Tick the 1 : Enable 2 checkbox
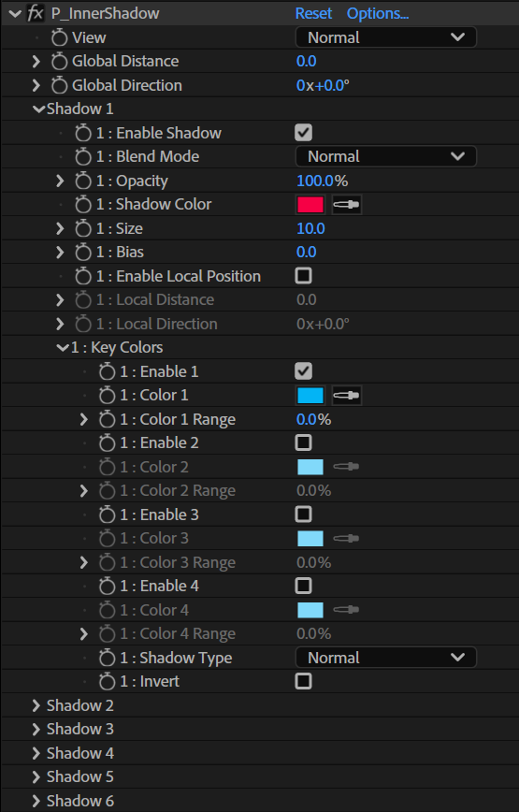This screenshot has height=812, width=519. tap(303, 442)
